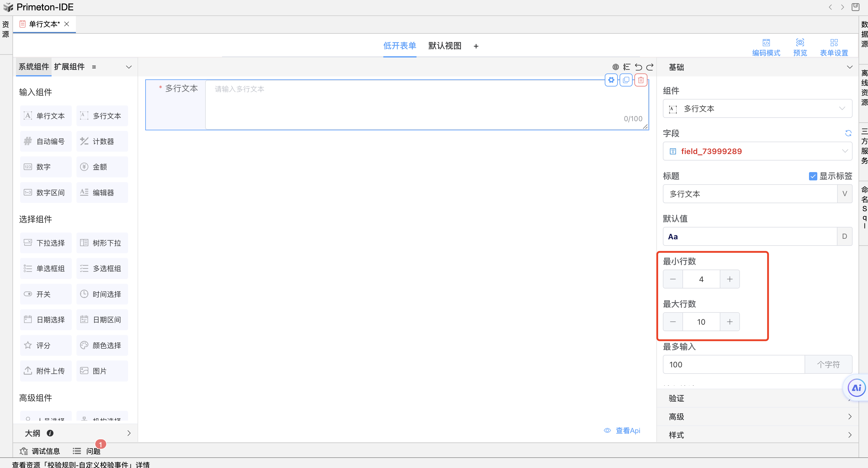Open 编码模式 code mode
Image resolution: width=868 pixels, height=468 pixels.
coord(766,47)
